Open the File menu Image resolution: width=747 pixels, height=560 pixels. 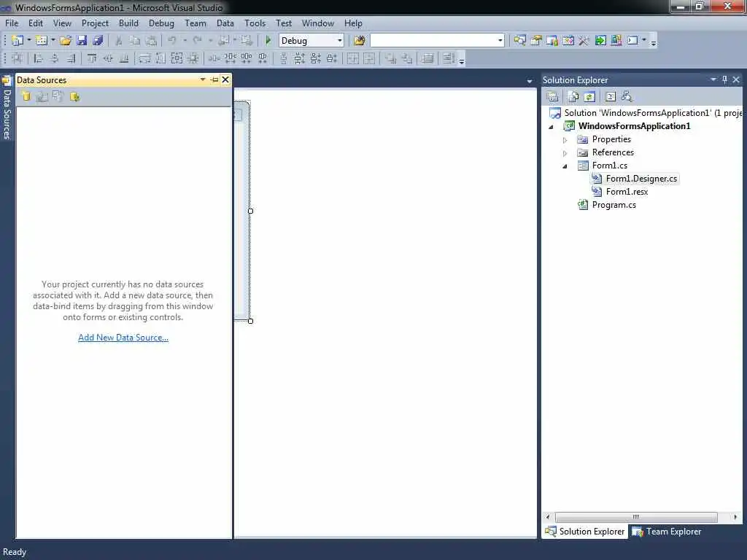12,23
